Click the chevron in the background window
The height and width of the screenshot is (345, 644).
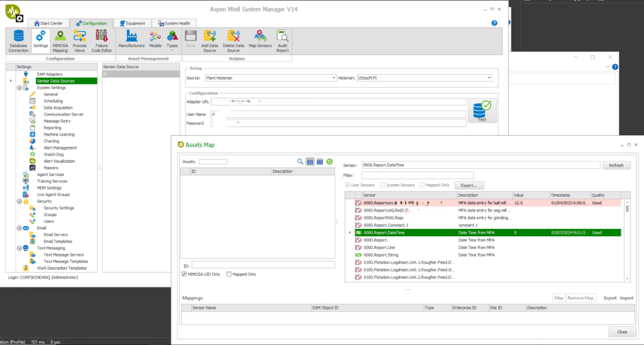607,67
